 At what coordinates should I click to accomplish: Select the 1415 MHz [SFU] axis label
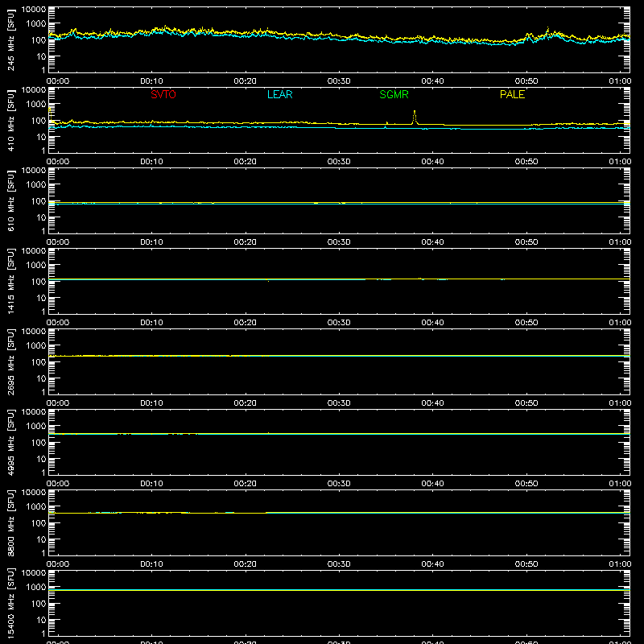(x=10, y=281)
